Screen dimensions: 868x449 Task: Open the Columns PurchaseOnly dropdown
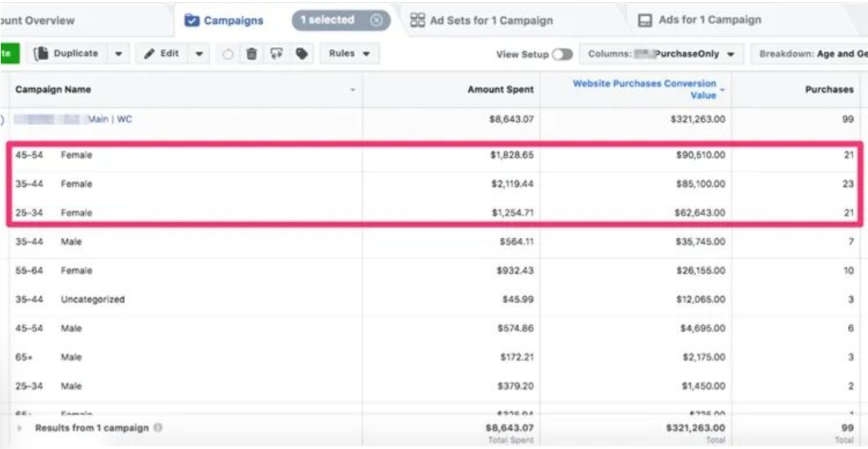coord(662,54)
